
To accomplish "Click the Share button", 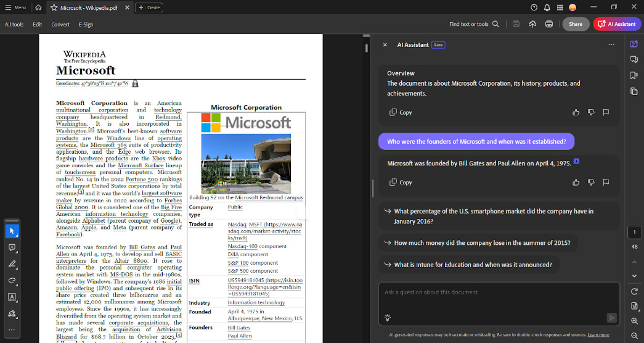I will (576, 24).
